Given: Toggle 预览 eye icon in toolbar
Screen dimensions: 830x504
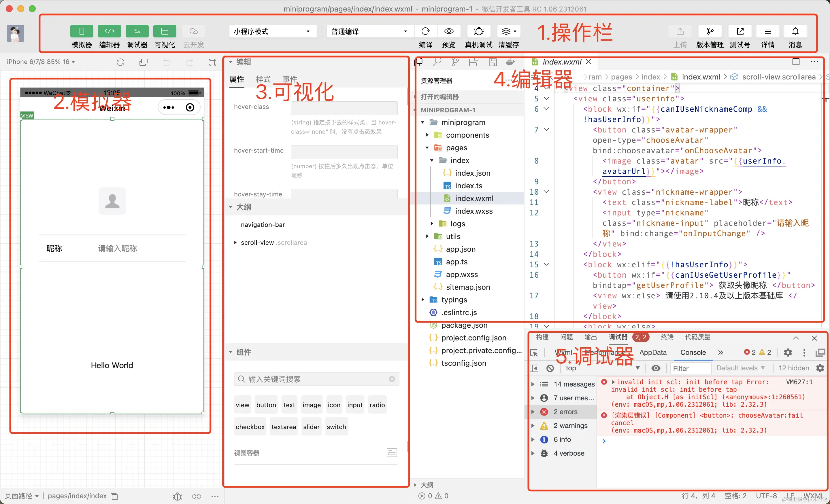Looking at the screenshot, I should pos(449,31).
